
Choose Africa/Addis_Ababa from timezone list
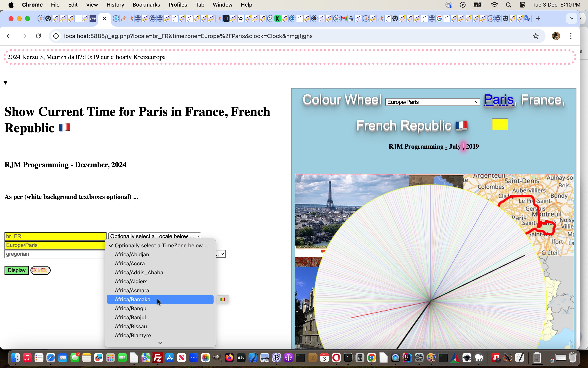coord(160,273)
